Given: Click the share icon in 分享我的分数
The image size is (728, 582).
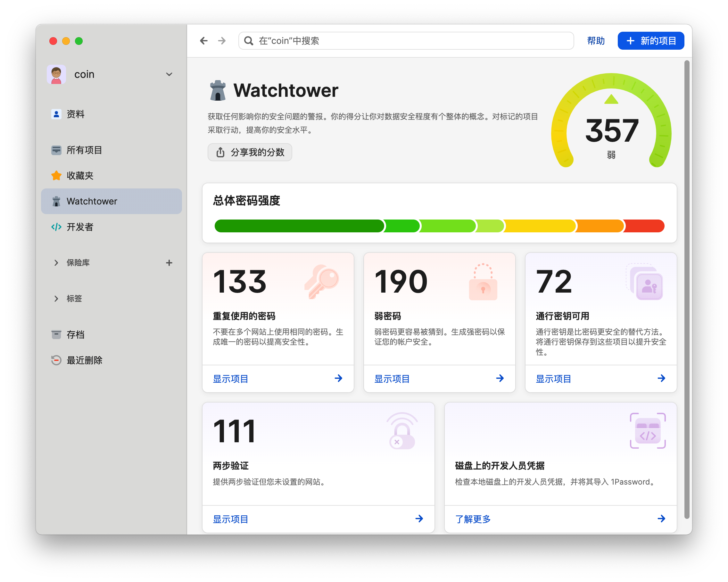Looking at the screenshot, I should (220, 152).
